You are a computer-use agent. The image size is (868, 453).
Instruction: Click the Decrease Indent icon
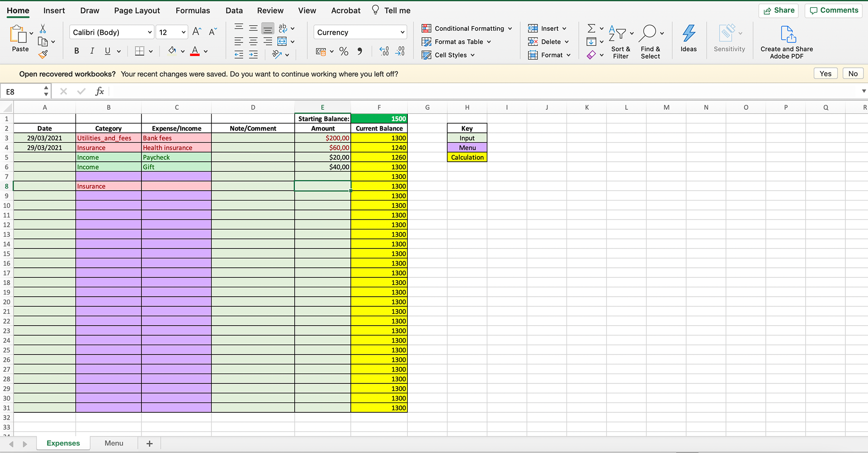click(239, 55)
